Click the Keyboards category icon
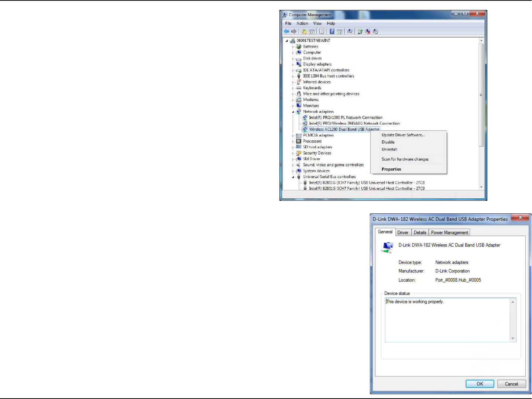The height and width of the screenshot is (399, 532). (x=299, y=88)
